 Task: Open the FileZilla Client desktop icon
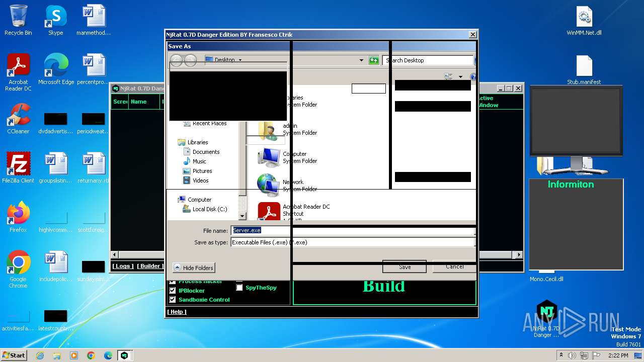(x=18, y=168)
